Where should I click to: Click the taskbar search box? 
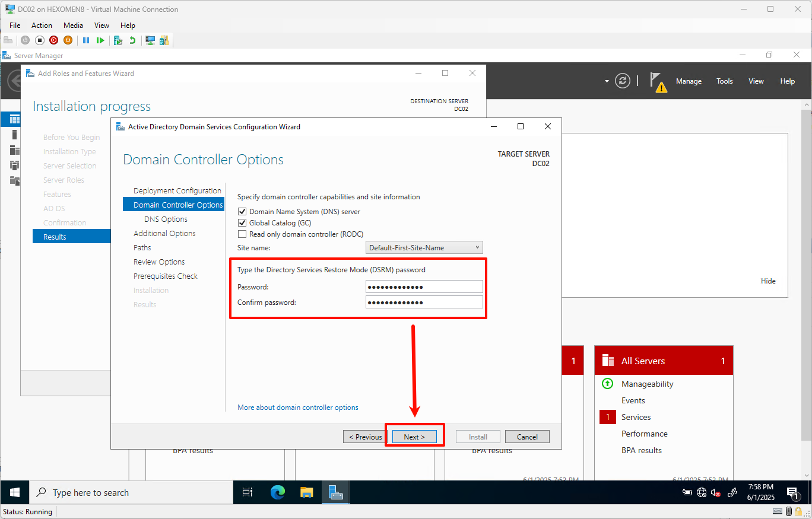131,492
